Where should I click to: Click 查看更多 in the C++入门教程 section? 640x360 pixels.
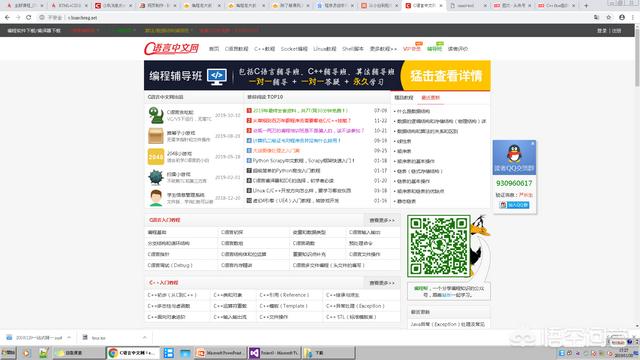click(382, 282)
